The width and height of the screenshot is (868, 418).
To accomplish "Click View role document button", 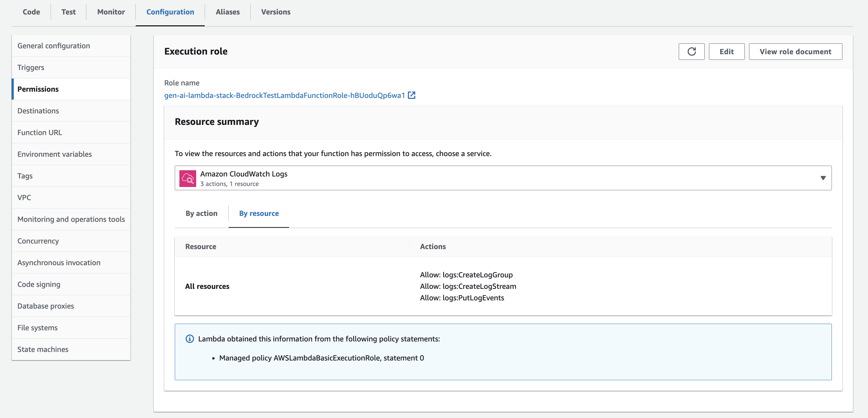I will point(795,52).
